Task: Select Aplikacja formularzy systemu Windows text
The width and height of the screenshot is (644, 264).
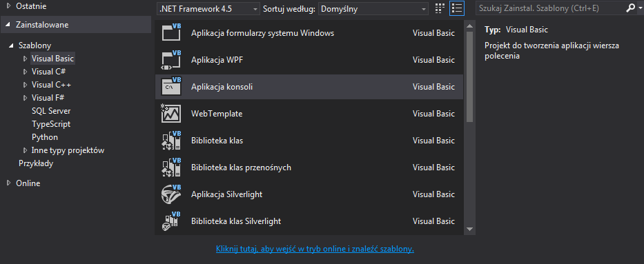Action: coord(263,33)
